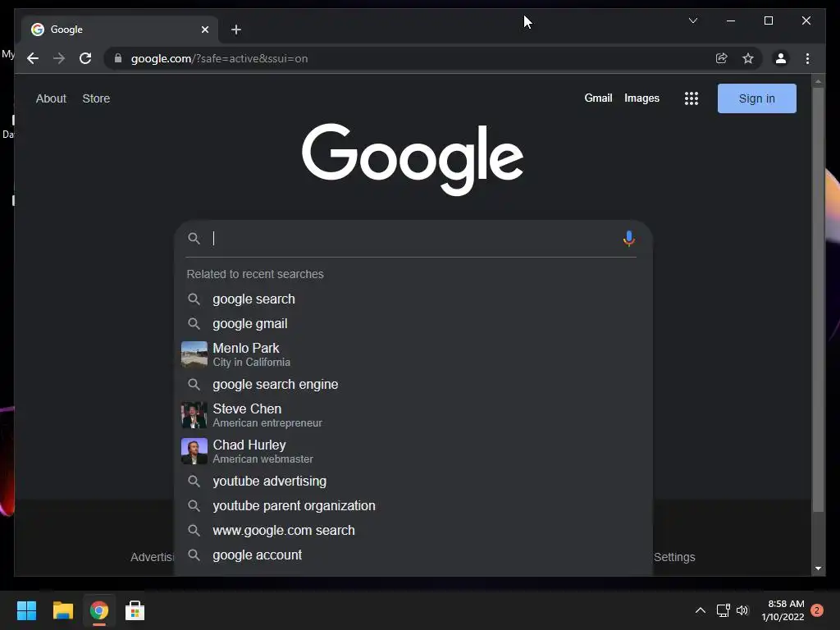Screen dimensions: 840x630
Task: Click the Menlo Park thumbnail image
Action: 194,354
